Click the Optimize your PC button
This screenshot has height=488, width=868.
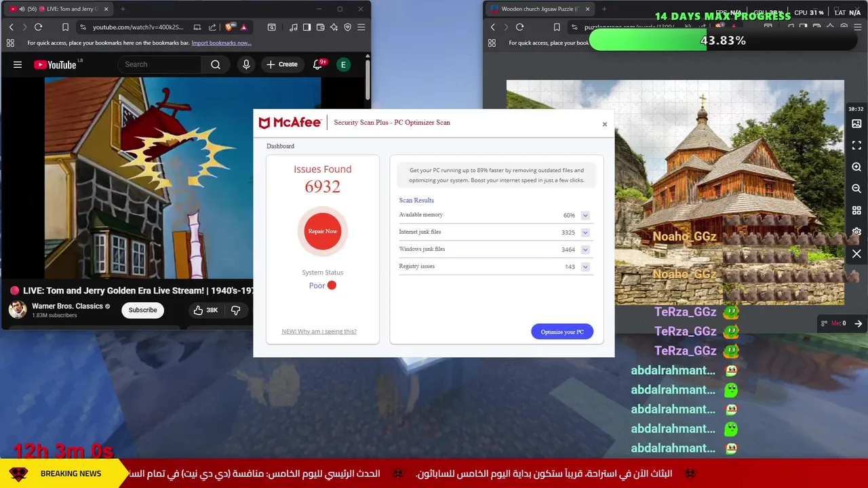tap(562, 331)
